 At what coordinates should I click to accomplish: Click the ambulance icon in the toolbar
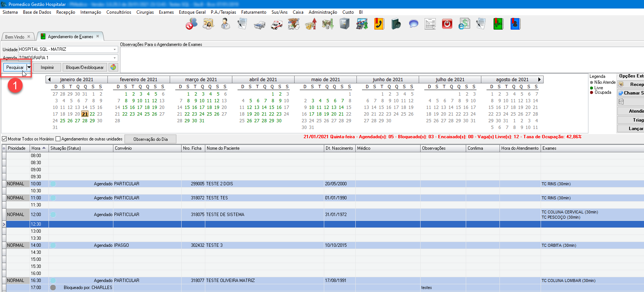coord(276,24)
